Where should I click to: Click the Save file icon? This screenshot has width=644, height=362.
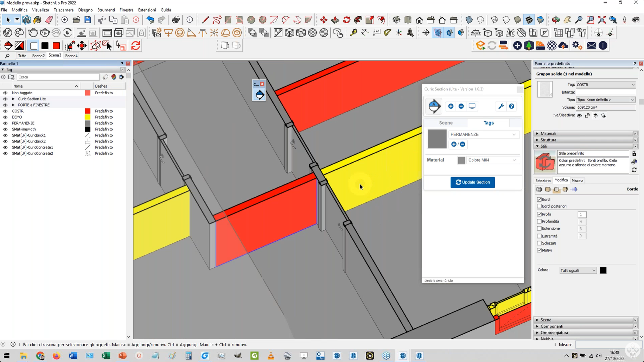tap(88, 20)
